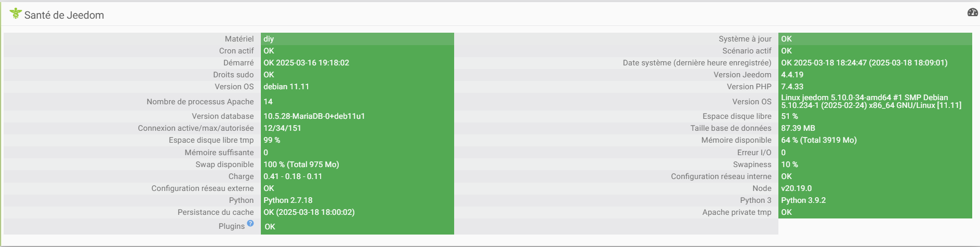Click the Swap disponible 100 % value
Image resolution: width=980 pixels, height=247 pixels.
tap(301, 164)
